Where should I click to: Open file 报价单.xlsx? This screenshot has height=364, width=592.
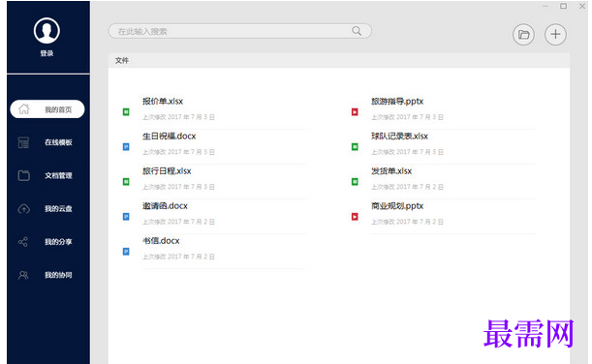163,101
